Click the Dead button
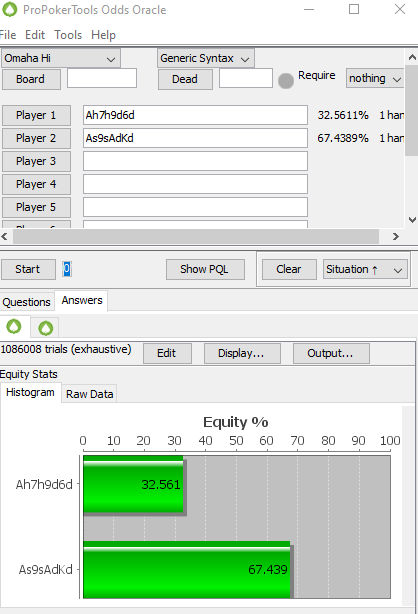 [185, 79]
